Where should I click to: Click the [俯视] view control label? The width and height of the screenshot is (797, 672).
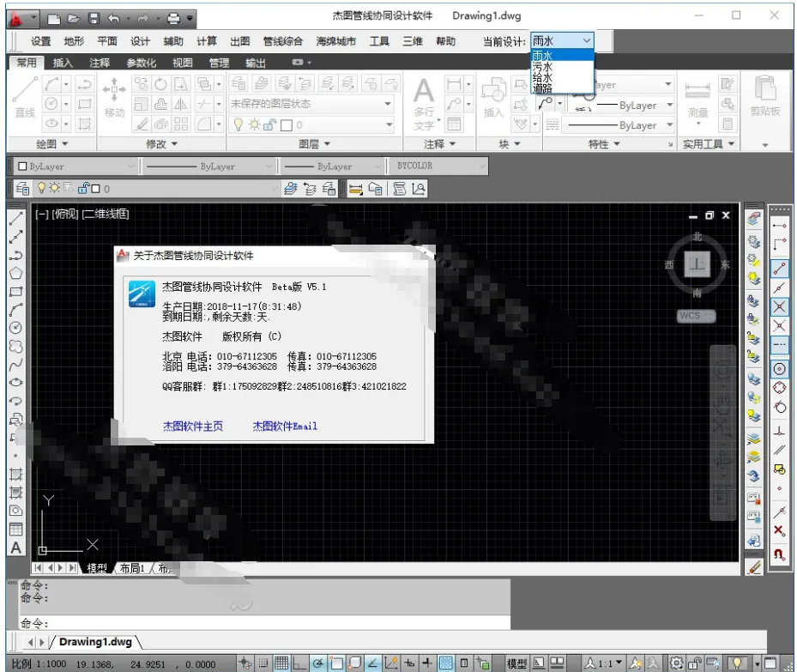pyautogui.click(x=65, y=214)
